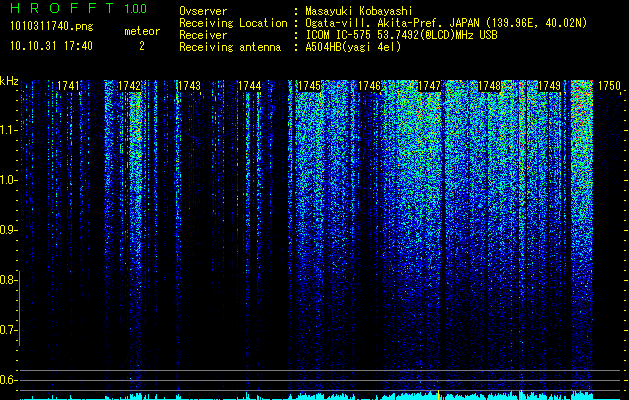Viewport: 629px width, 400px height.
Task: Click observer name Masayuki Kobayashi
Action: click(358, 11)
